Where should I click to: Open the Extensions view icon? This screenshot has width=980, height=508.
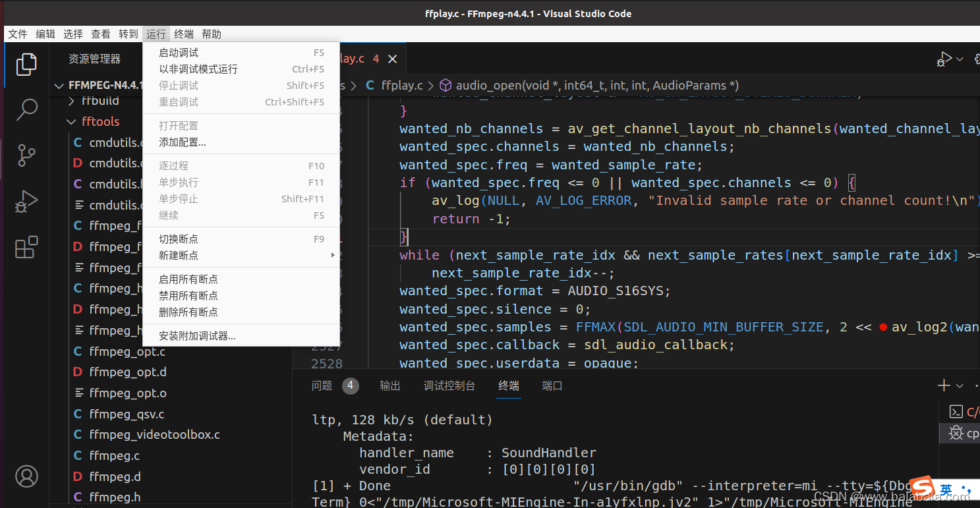coord(26,248)
